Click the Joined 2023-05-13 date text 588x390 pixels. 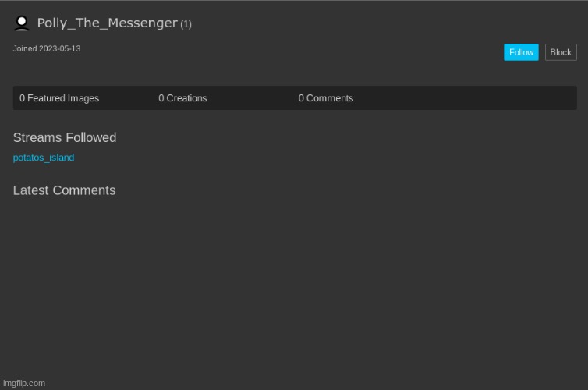coord(47,49)
